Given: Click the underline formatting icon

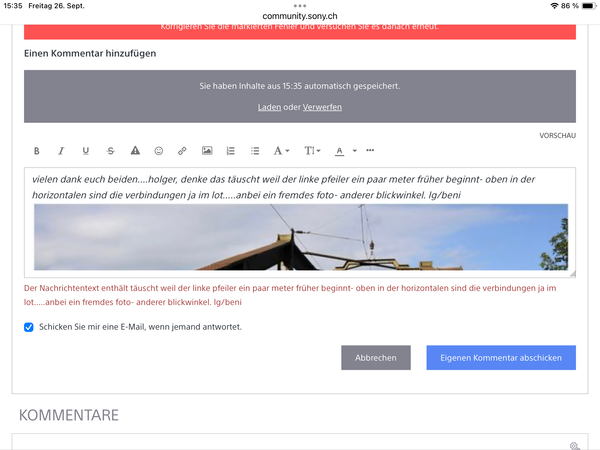Looking at the screenshot, I should point(86,151).
